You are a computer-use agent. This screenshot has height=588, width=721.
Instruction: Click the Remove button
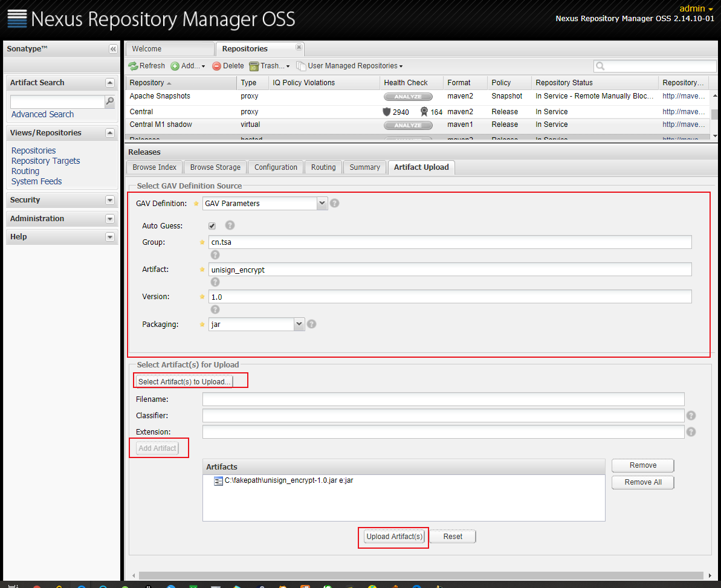pos(643,465)
